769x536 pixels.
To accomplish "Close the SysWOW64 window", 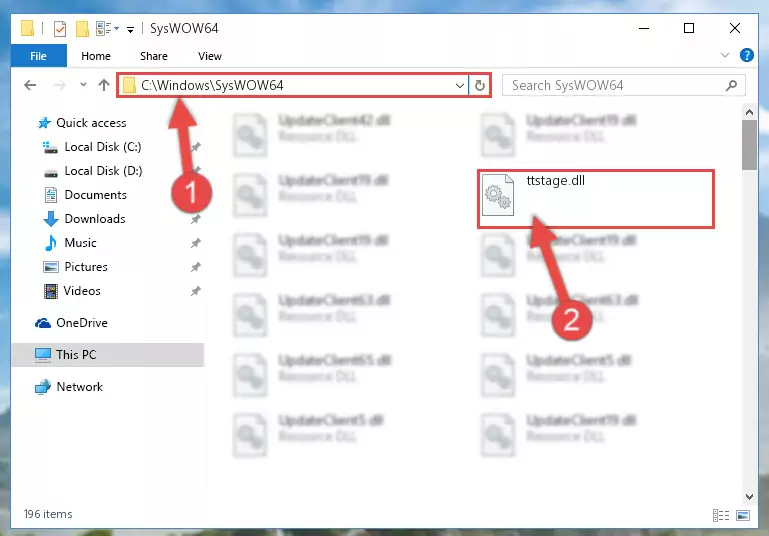I will click(735, 28).
